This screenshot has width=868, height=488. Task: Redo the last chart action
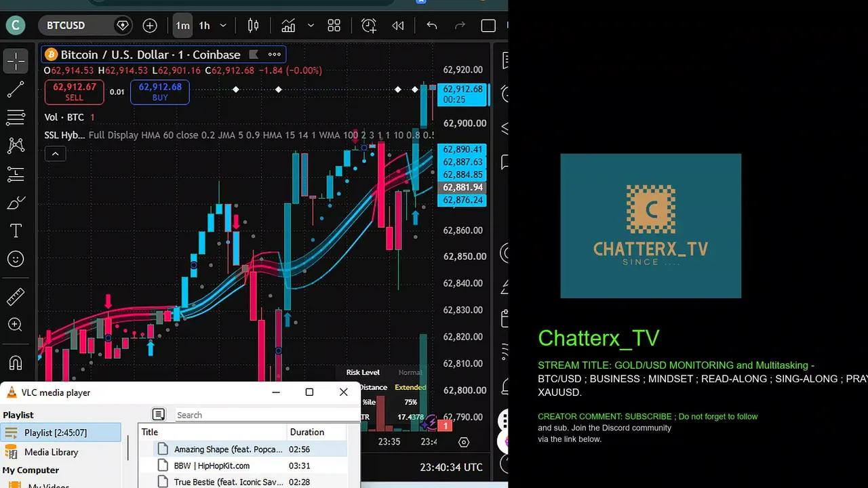click(x=460, y=26)
